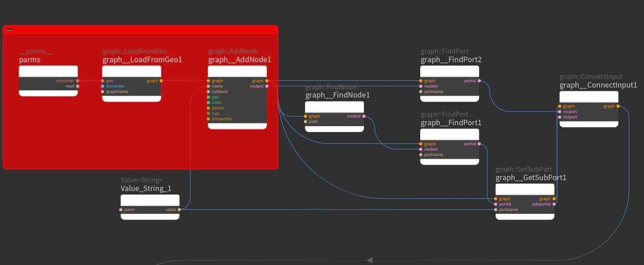Click the path input port on FindNode1
Viewport: 644px width, 265px height.
tap(305, 122)
